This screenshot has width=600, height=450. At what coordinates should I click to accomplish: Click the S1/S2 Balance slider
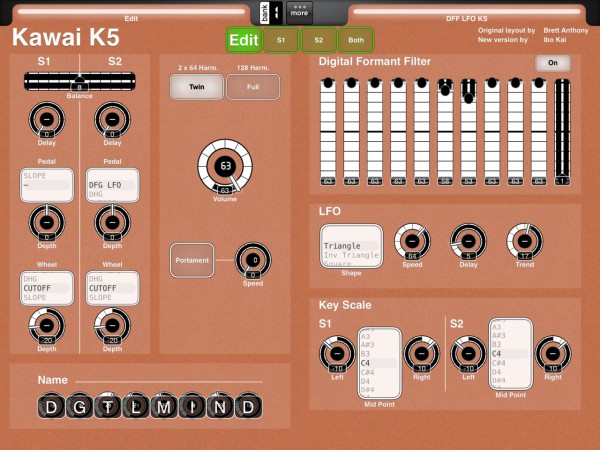coord(80,82)
